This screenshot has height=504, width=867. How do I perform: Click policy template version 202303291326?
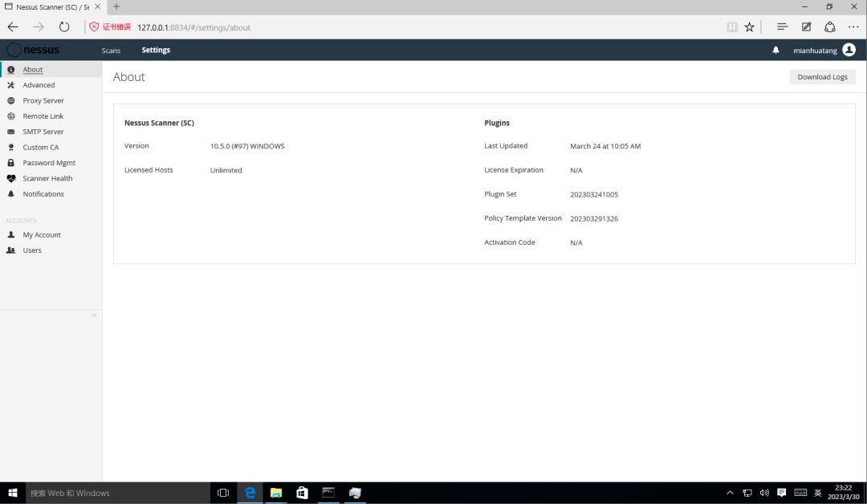click(x=594, y=219)
